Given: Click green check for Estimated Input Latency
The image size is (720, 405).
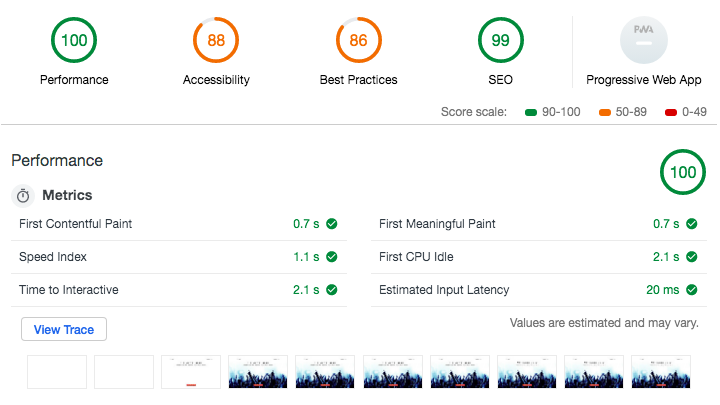Looking at the screenshot, I should click(x=692, y=290).
